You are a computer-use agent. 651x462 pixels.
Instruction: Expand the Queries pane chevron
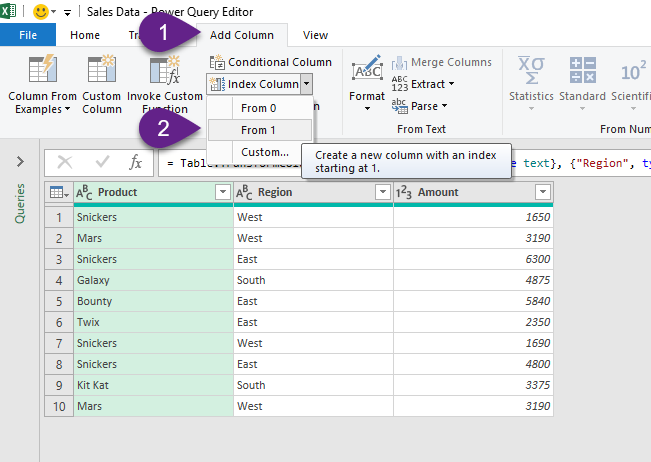click(x=20, y=161)
